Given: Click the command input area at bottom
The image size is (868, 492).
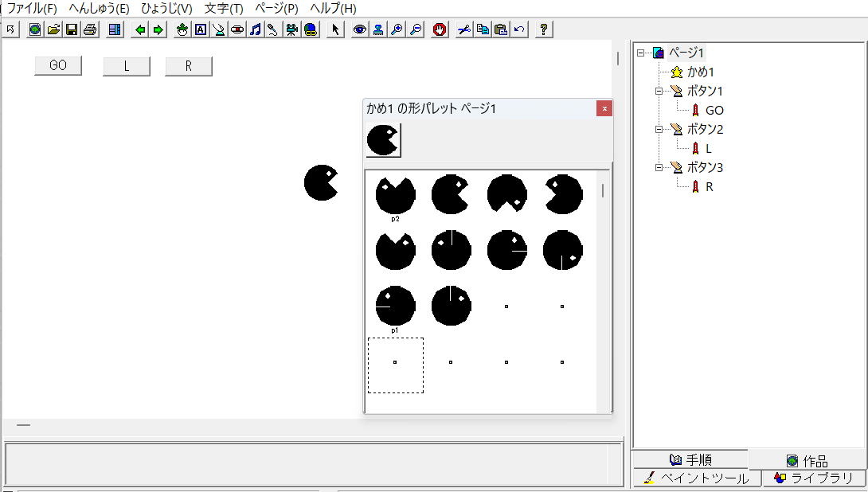Looking at the screenshot, I should coord(313,465).
